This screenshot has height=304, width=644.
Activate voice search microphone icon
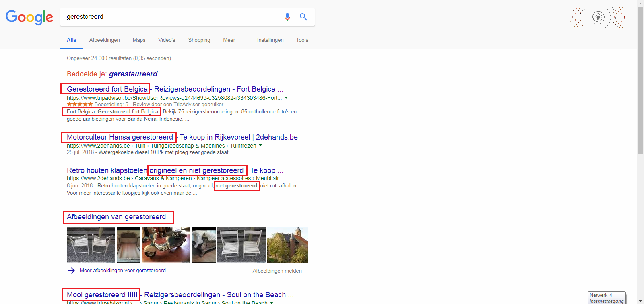pos(287,17)
